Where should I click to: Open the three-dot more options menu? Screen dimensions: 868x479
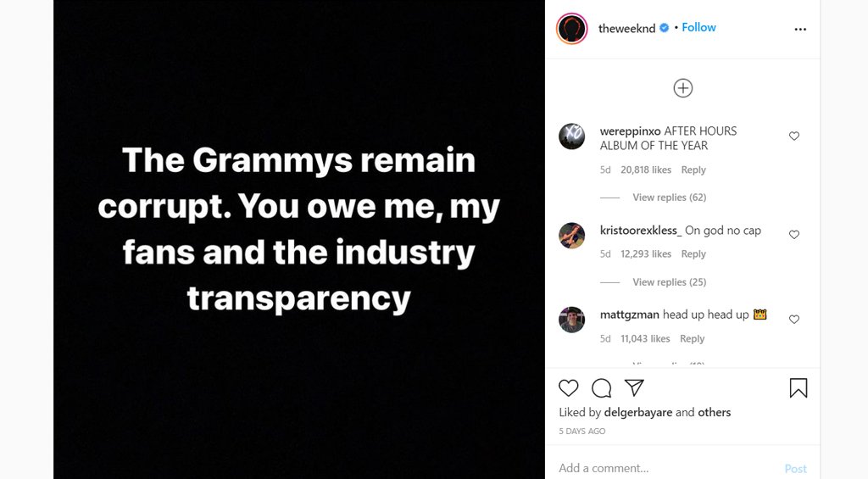[800, 29]
